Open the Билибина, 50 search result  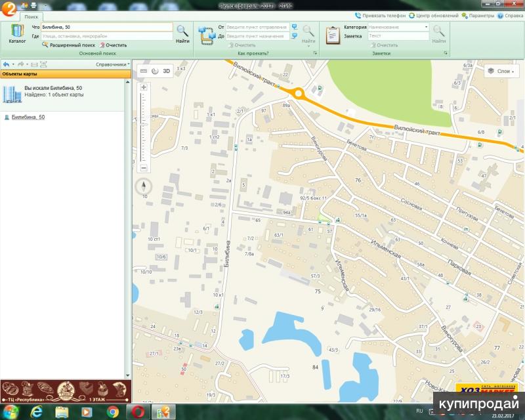click(x=28, y=117)
